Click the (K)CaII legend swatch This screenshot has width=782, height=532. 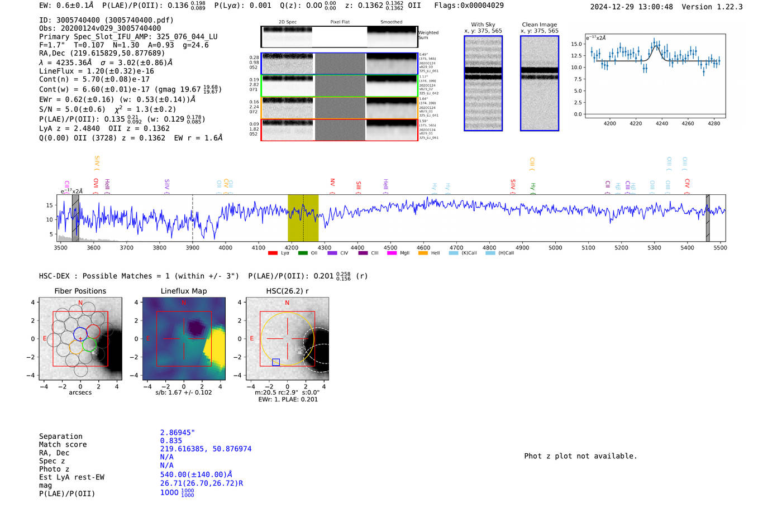coord(454,253)
